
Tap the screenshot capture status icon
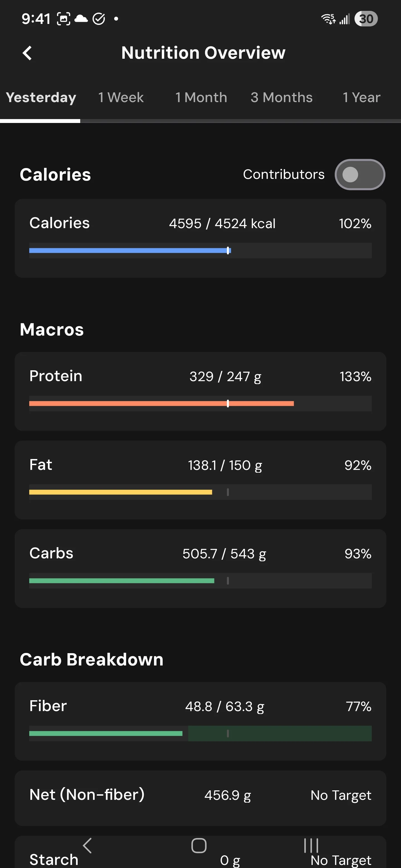tap(63, 19)
